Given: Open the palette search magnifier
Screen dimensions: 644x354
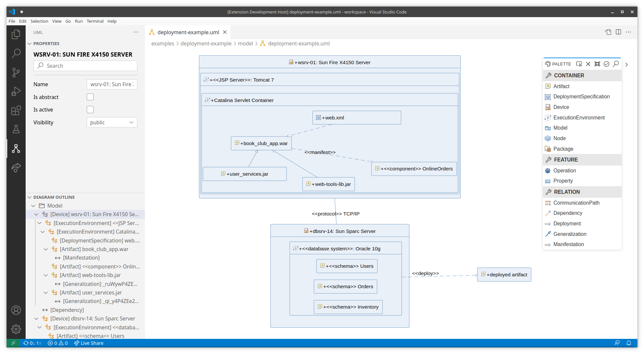Looking at the screenshot, I should (616, 64).
